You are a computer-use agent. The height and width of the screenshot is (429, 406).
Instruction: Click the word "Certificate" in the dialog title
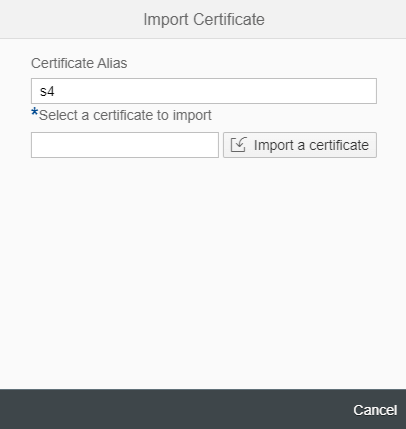[229, 19]
